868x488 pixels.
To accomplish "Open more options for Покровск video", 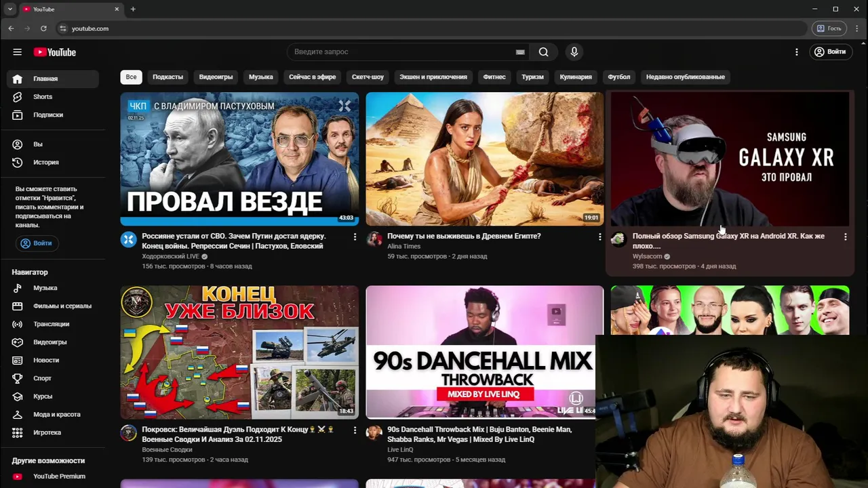I will tap(355, 430).
